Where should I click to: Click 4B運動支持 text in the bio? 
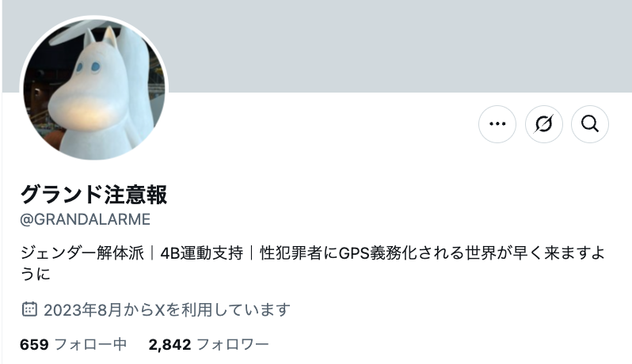201,253
